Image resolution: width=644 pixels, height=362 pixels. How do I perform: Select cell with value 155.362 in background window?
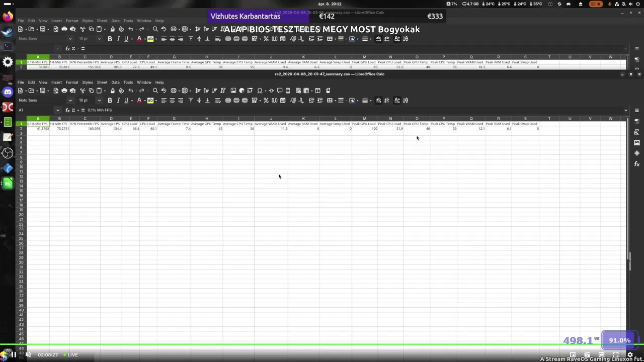click(x=85, y=67)
